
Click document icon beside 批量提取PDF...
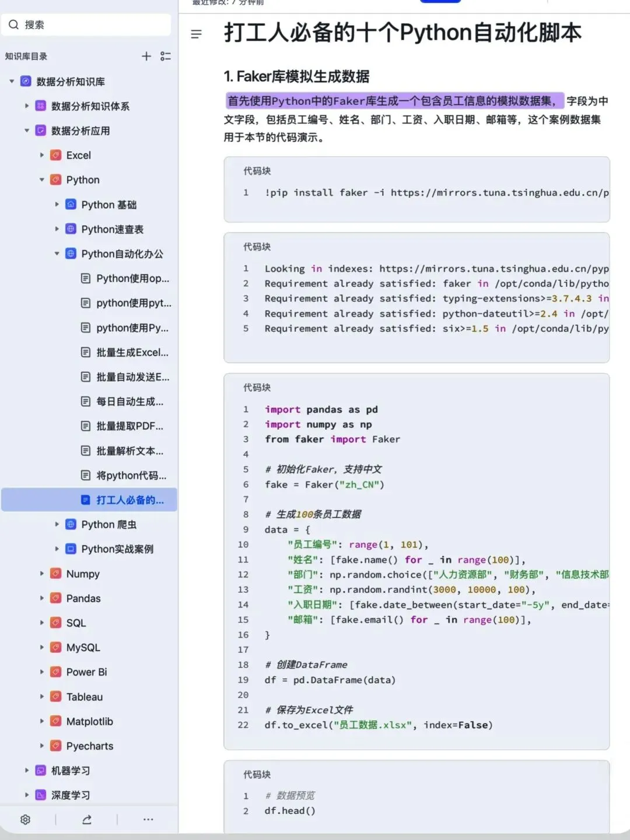[86, 426]
